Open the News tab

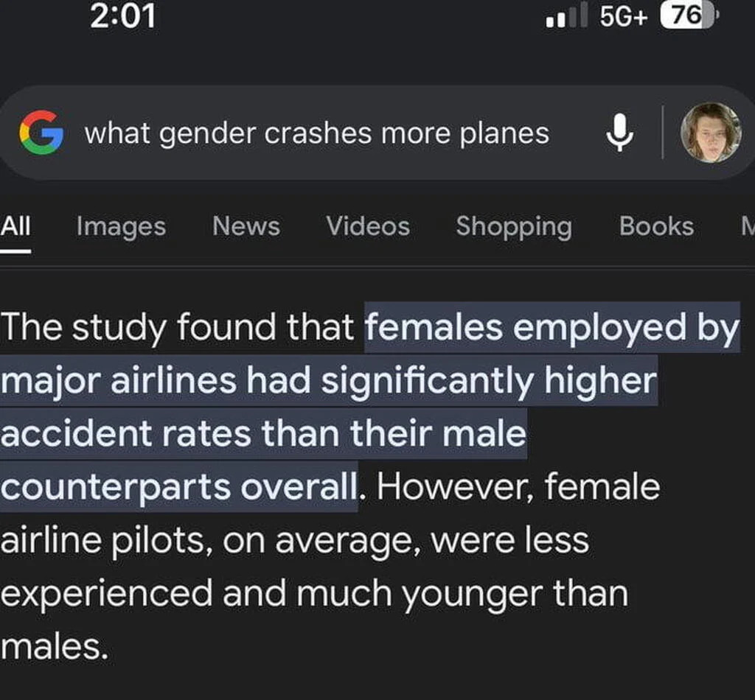[x=246, y=226]
